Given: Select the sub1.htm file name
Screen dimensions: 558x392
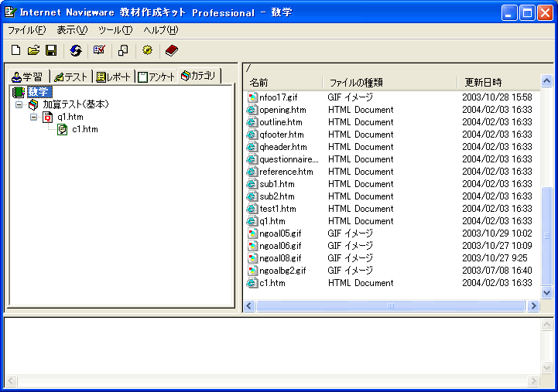Looking at the screenshot, I should 277,184.
